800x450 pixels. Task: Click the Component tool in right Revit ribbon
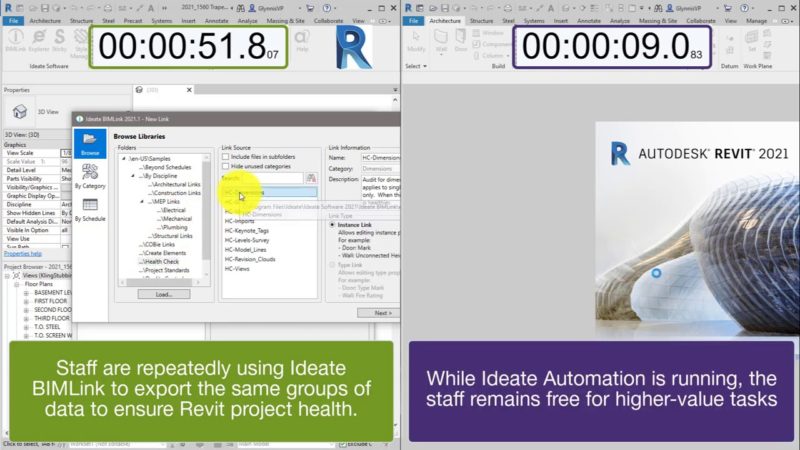click(491, 44)
